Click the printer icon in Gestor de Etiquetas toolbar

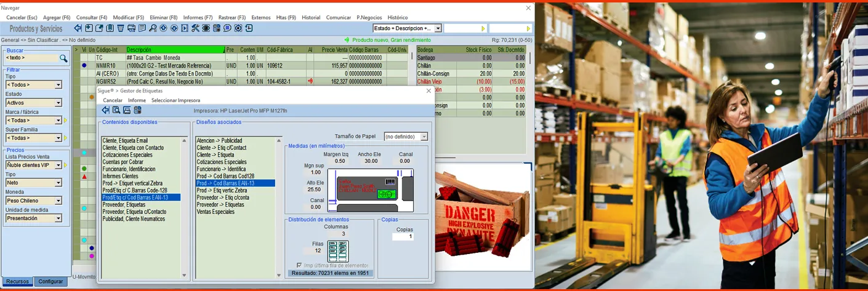coord(126,110)
